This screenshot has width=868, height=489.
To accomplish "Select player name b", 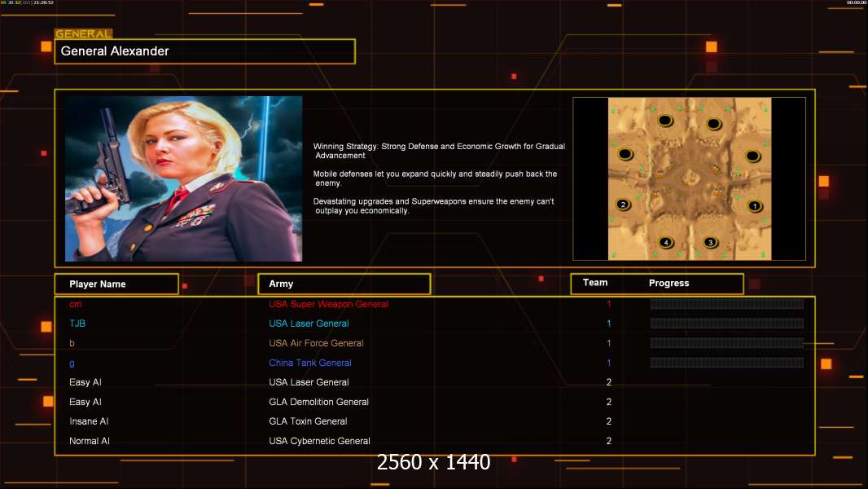I will pos(72,343).
